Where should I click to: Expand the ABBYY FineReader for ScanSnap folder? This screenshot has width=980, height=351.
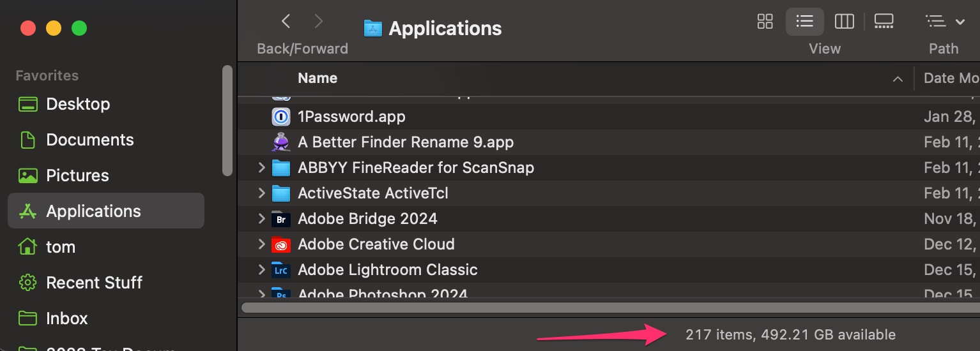[x=261, y=168]
